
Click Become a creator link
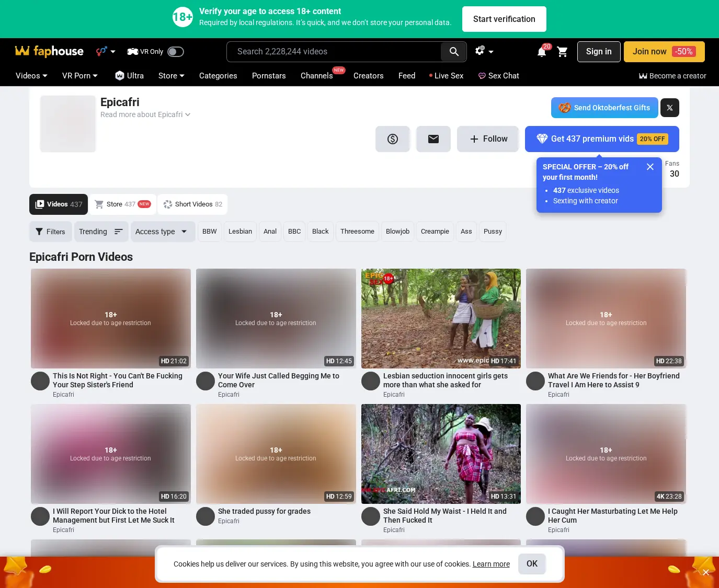[x=672, y=76]
